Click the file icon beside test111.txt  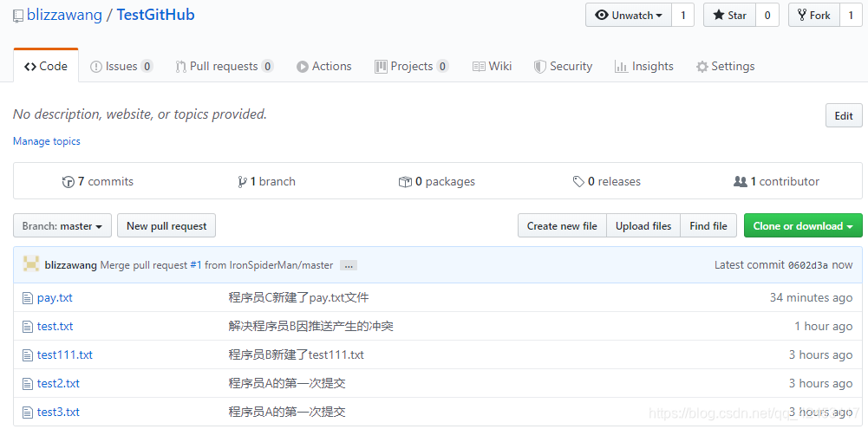pos(27,355)
